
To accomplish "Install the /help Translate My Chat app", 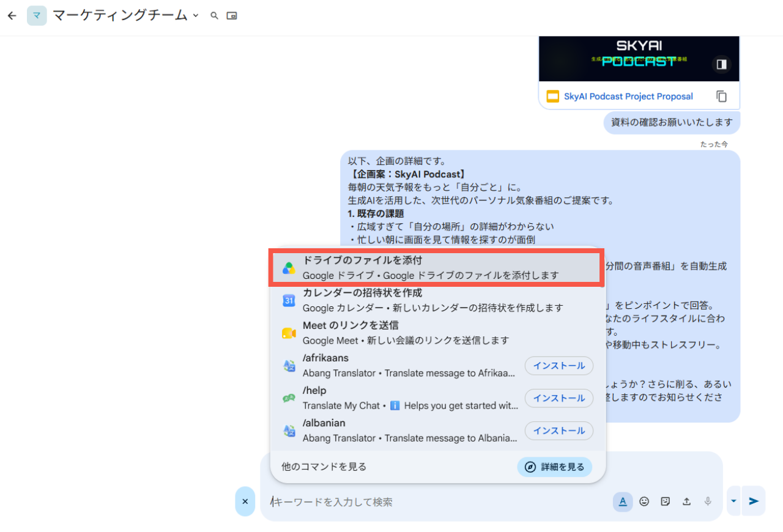I will click(x=559, y=398).
